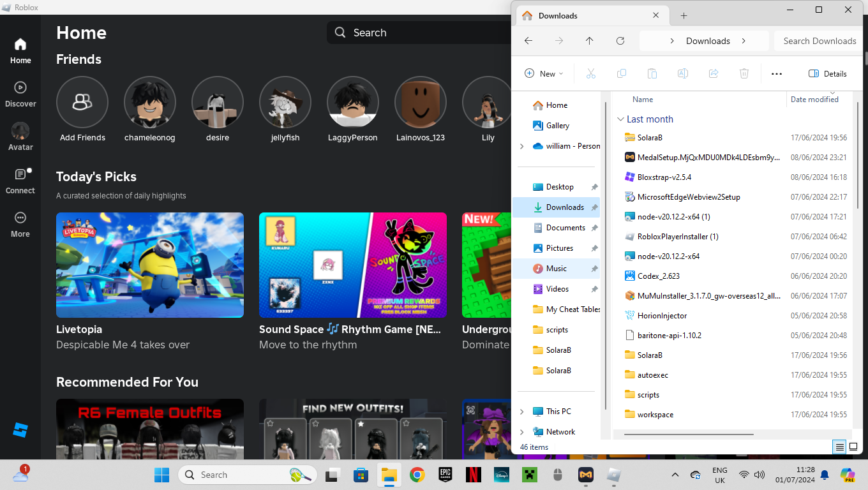Viewport: 868px width, 490px height.
Task: Open the chevron after Downloads in address bar
Action: pos(744,41)
